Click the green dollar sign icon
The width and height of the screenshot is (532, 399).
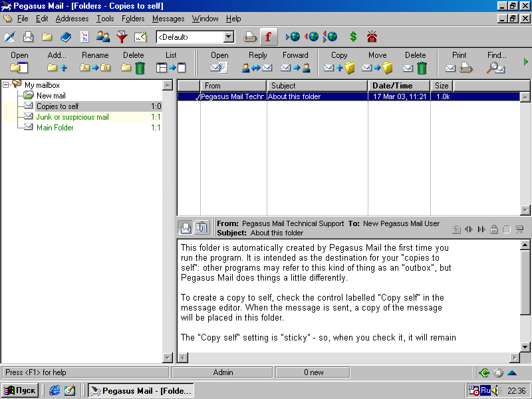click(x=353, y=37)
